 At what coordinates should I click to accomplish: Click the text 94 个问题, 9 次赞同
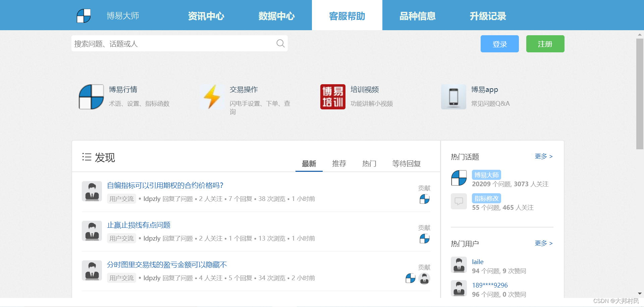(x=499, y=271)
